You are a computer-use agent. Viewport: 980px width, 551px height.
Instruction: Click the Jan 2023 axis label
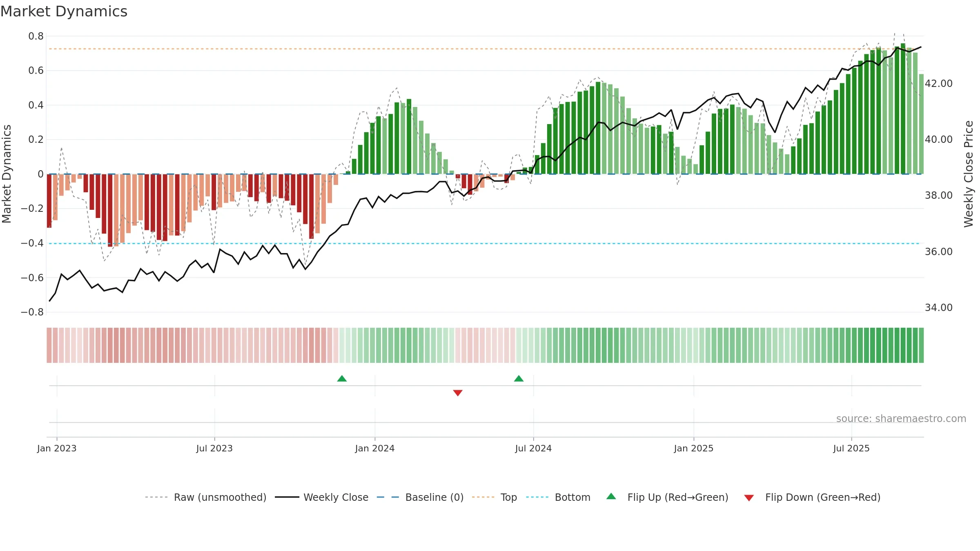pyautogui.click(x=57, y=448)
